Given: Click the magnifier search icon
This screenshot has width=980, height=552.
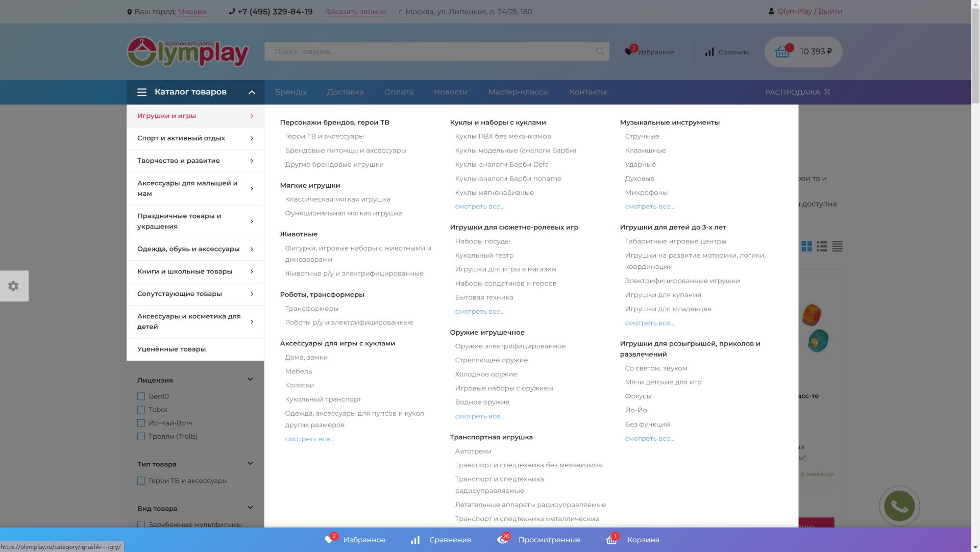Looking at the screenshot, I should pos(600,52).
